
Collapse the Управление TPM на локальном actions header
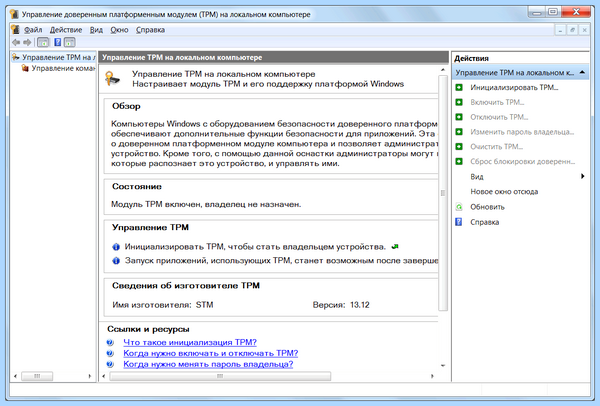(582, 72)
